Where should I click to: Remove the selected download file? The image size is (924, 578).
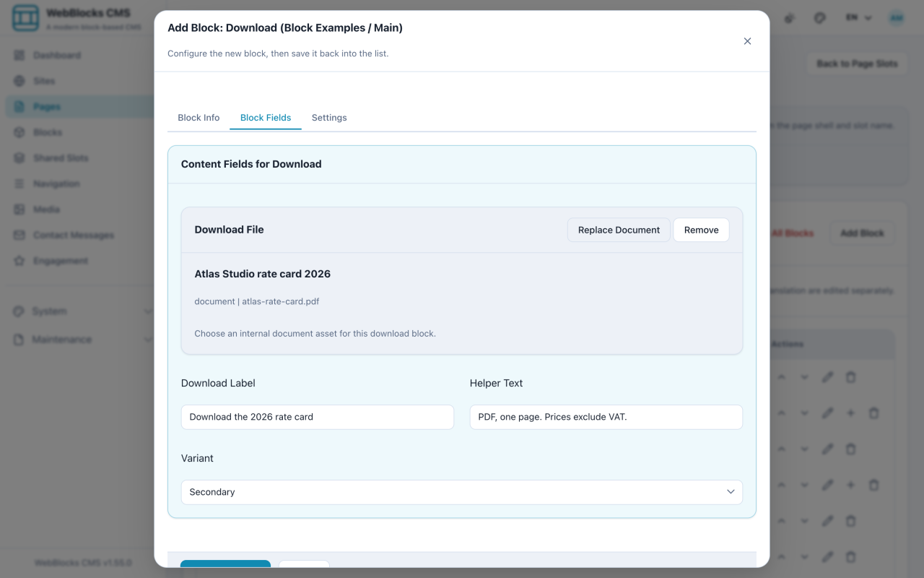click(701, 230)
